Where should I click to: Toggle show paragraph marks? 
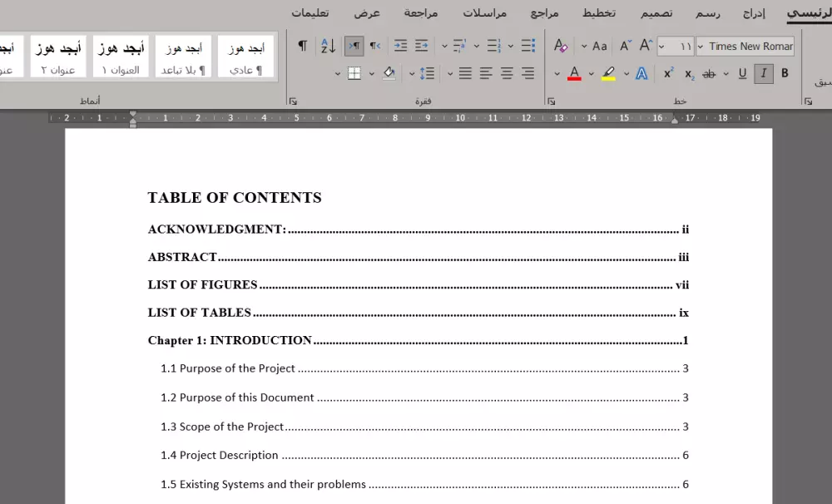(303, 46)
